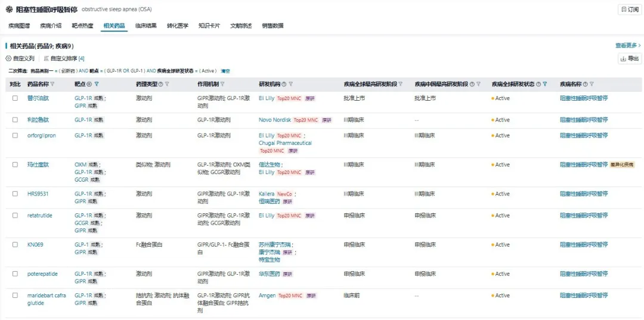Screen dimensions: 644x320
Task: Select the checkbox in the retatrutide row
Action: [x=15, y=216]
